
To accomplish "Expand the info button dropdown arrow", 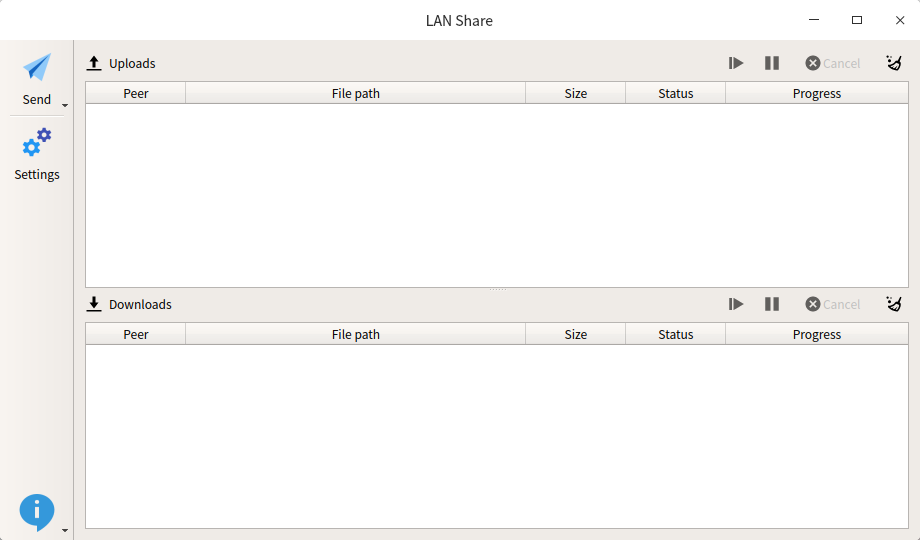I will 65,530.
